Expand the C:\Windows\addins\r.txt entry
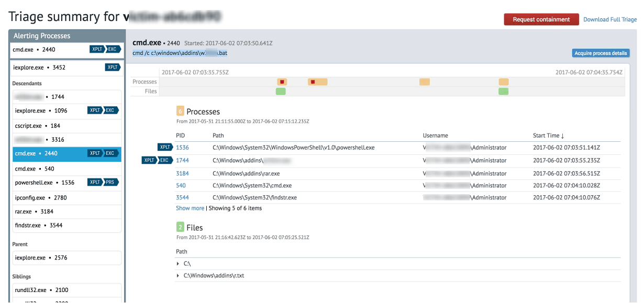The height and width of the screenshot is (303, 644). tap(178, 275)
